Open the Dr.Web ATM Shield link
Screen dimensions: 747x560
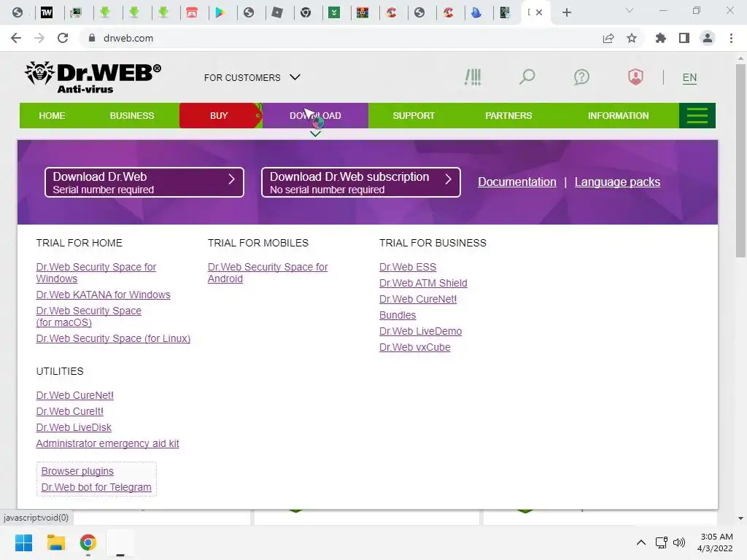click(423, 284)
